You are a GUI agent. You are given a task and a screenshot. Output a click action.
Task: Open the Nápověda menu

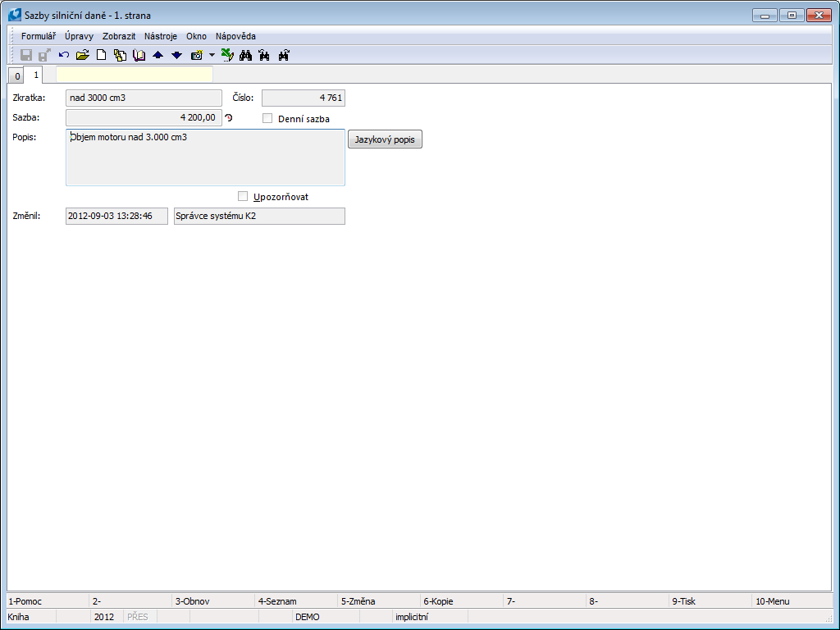click(x=235, y=36)
